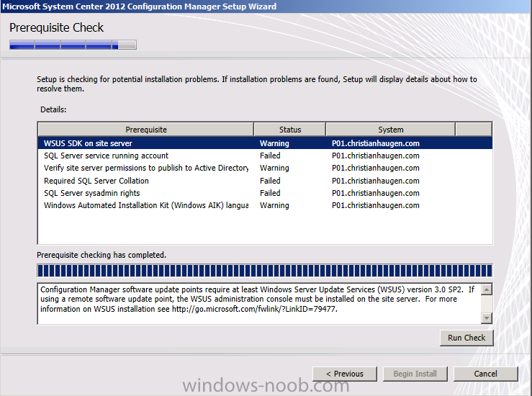Select the WSUS SDK on site server row
532x396 pixels.
(x=265, y=143)
